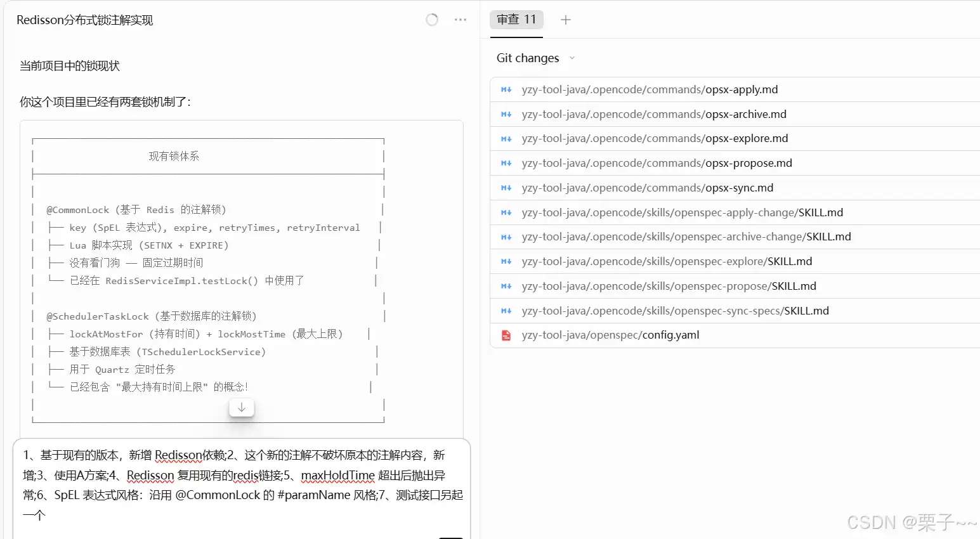Click inside the chat message input box
This screenshot has height=539, width=980.
[242, 488]
